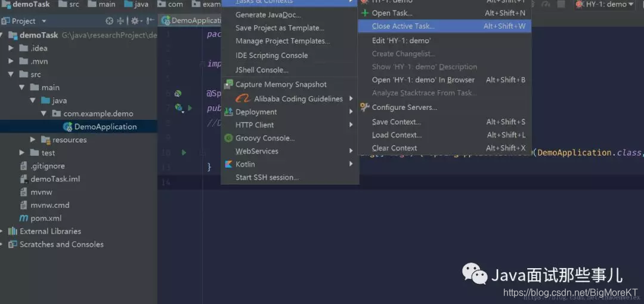
Task: Open the HY-1: demo task dropdown
Action: click(x=606, y=5)
